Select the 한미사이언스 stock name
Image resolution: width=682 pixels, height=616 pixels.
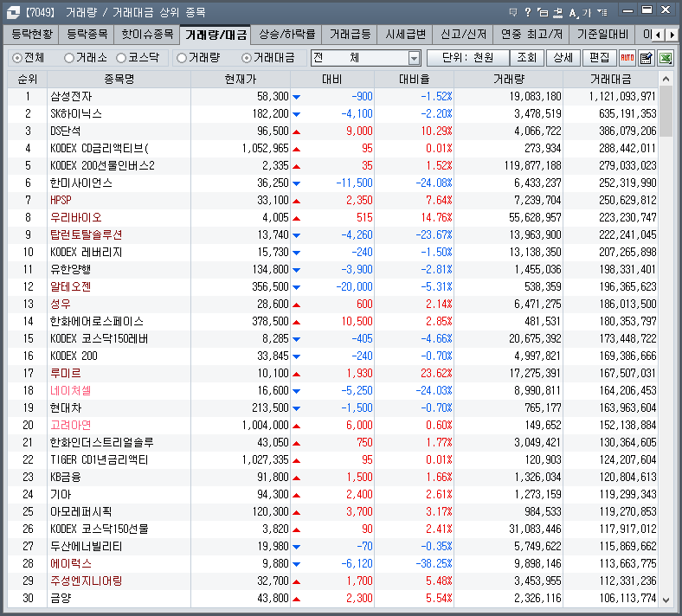point(80,183)
